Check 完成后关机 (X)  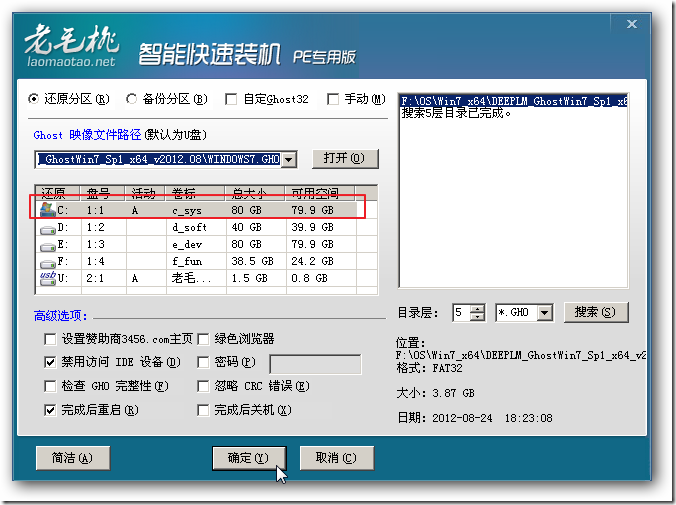point(203,410)
